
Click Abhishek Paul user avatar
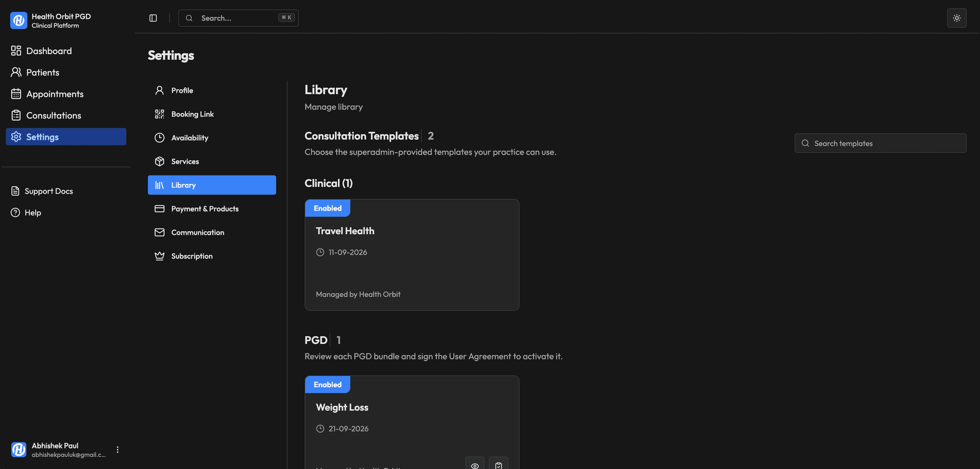click(x=19, y=450)
